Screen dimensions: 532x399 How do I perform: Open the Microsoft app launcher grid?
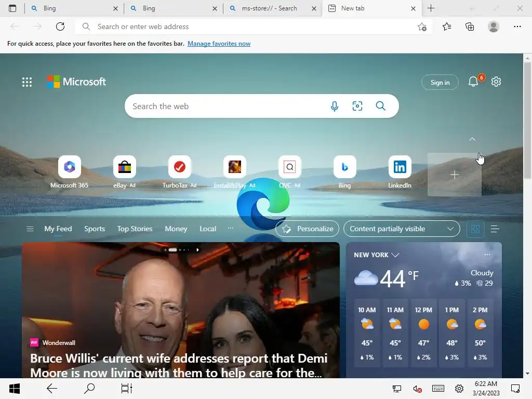pos(27,82)
